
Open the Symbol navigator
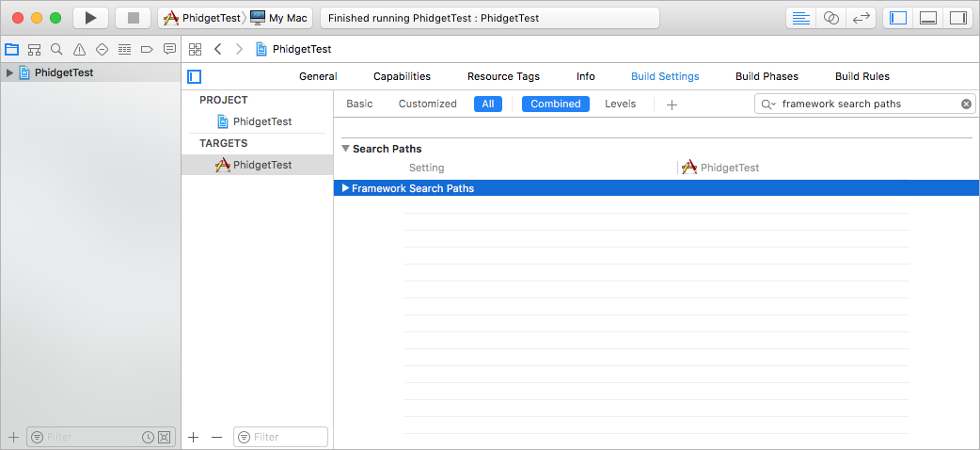click(34, 50)
